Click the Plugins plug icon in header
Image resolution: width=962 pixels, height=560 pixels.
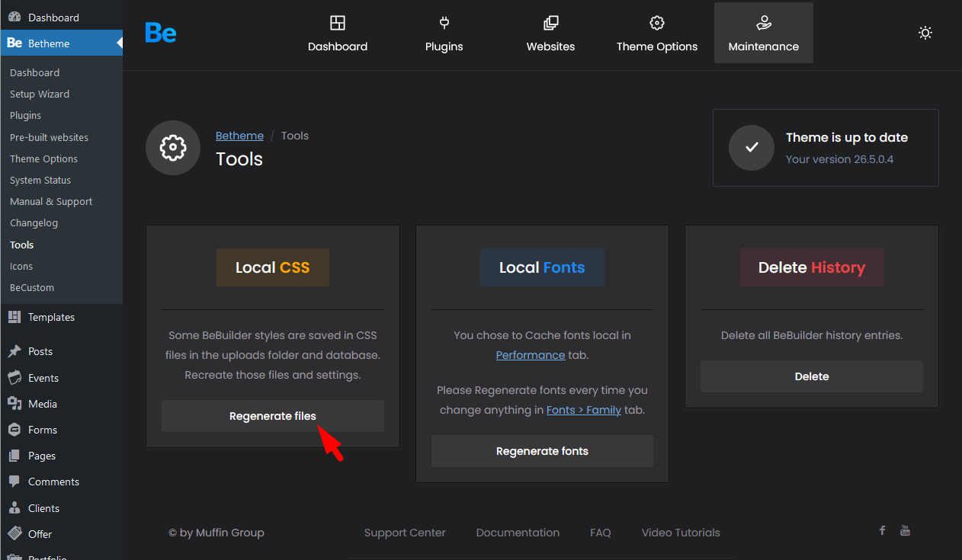(x=444, y=23)
